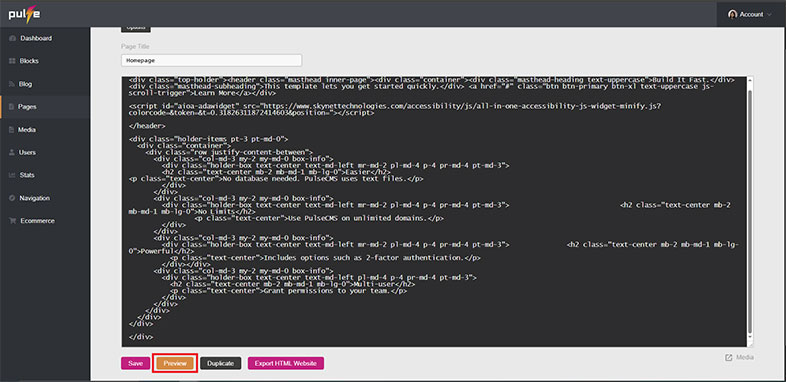The height and width of the screenshot is (382, 786).
Task: Click the Ecommerce cart icon
Action: (x=13, y=221)
